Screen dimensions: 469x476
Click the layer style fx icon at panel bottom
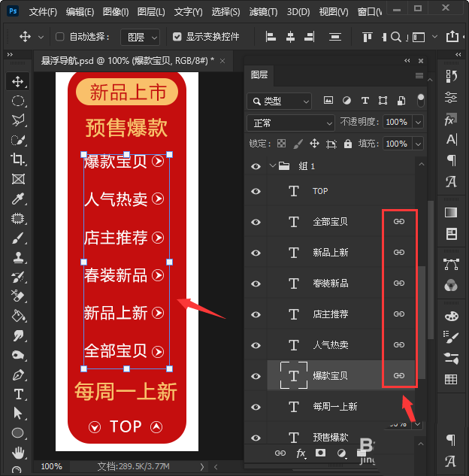(x=301, y=453)
